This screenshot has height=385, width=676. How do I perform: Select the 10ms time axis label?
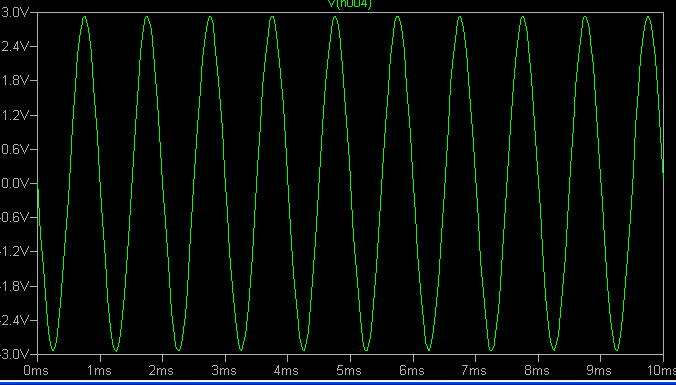click(x=661, y=370)
